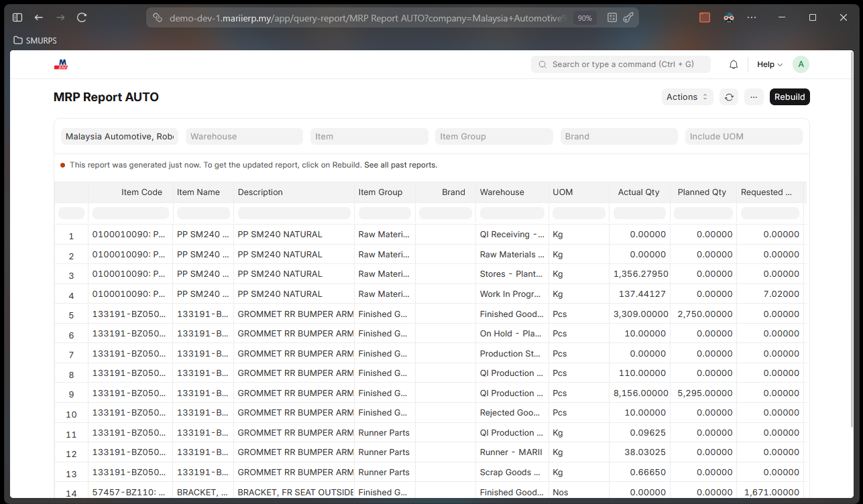This screenshot has height=504, width=863.
Task: Refresh the report with the reload icon
Action: (x=729, y=97)
